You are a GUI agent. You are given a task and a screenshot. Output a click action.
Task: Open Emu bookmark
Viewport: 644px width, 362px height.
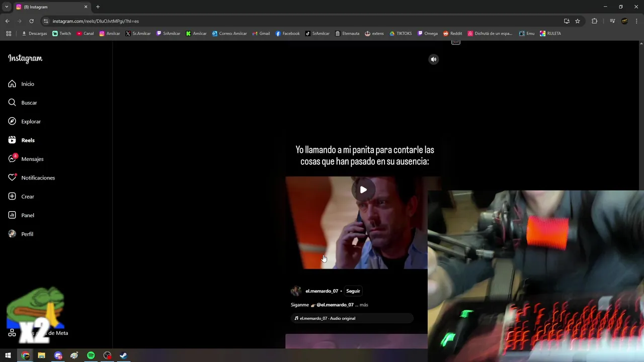coord(527,34)
